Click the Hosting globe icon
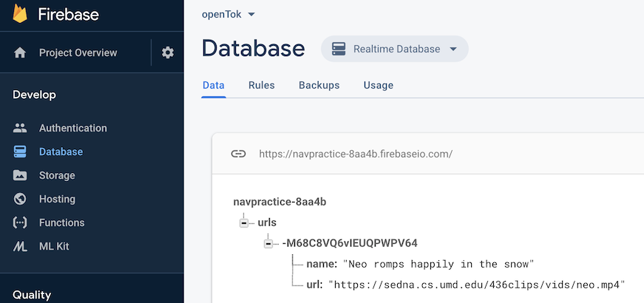The image size is (644, 303). pos(20,199)
